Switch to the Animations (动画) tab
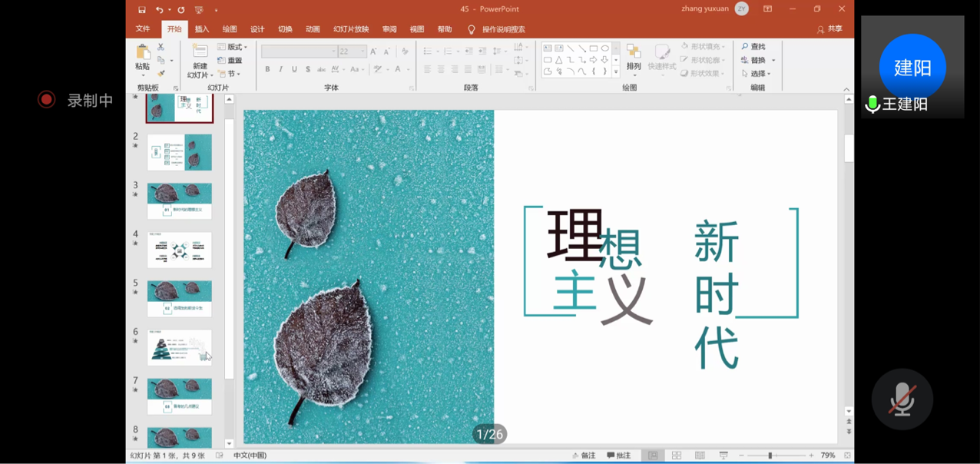 (x=313, y=29)
